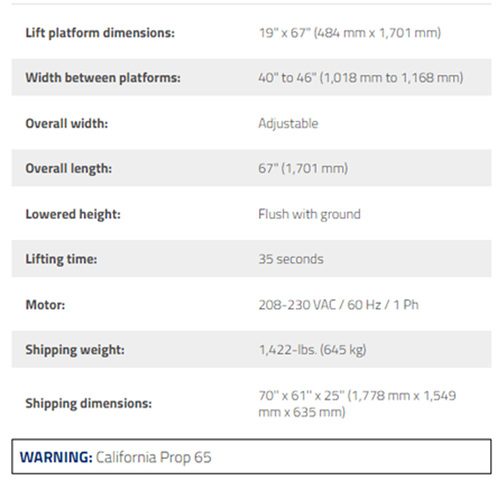The height and width of the screenshot is (500, 500).
Task: Click the Adjustable value text
Action: [x=288, y=124]
